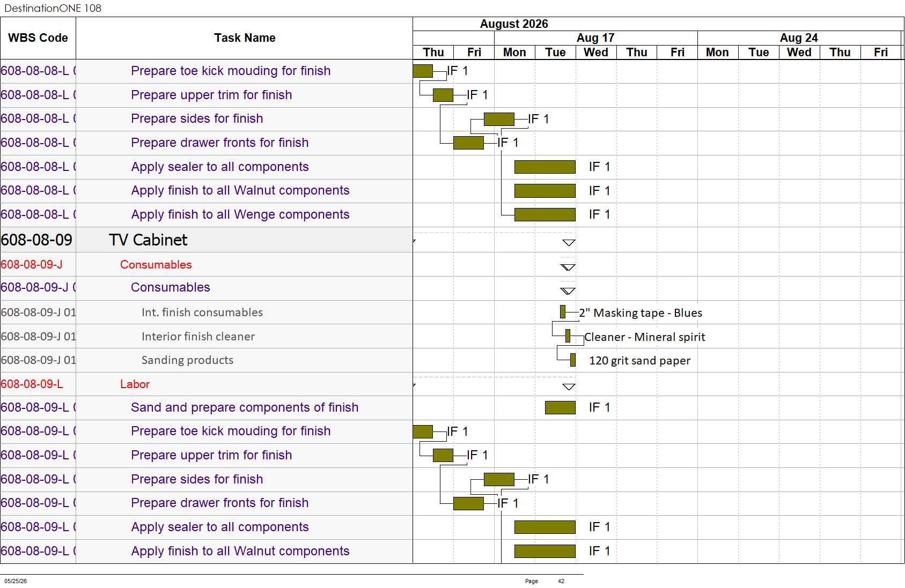Select the TV Cabinet summary task

tap(148, 240)
